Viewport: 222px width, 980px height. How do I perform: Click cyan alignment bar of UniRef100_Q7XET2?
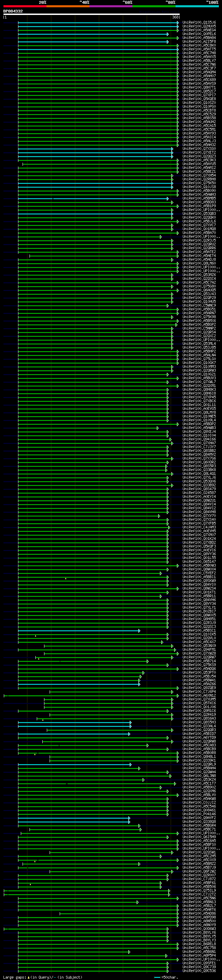point(95,153)
